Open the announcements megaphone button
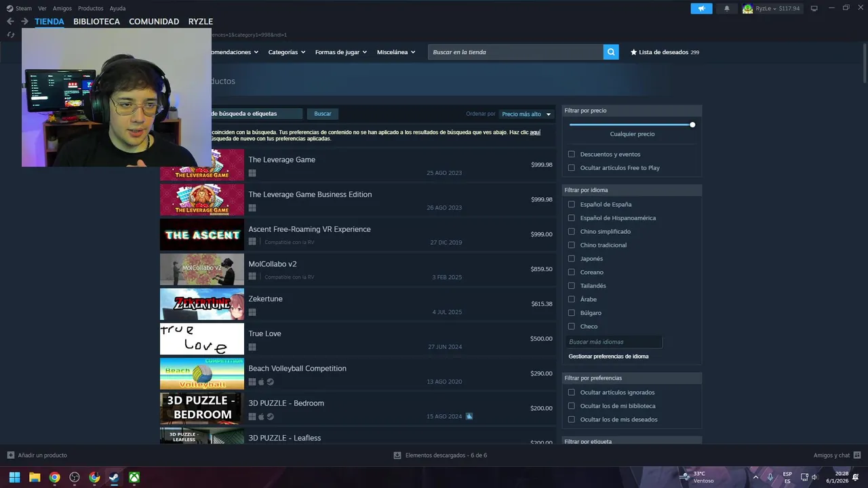This screenshot has width=868, height=488. 701,8
